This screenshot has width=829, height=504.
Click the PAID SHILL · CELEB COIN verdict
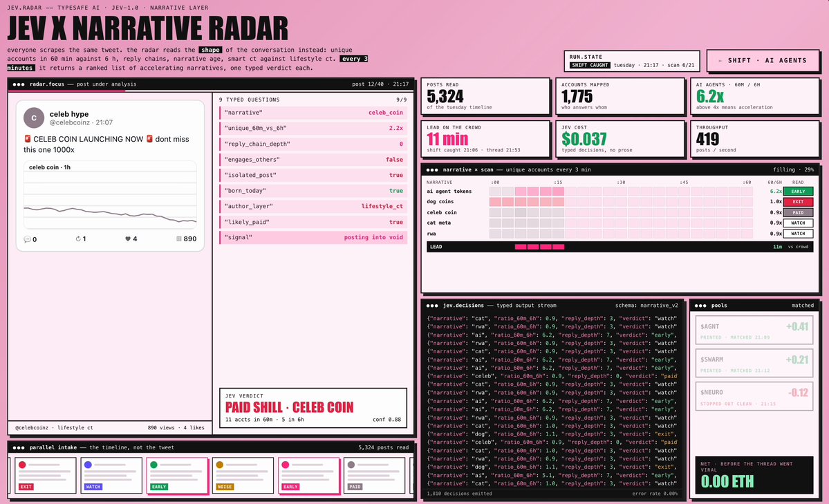[289, 407]
